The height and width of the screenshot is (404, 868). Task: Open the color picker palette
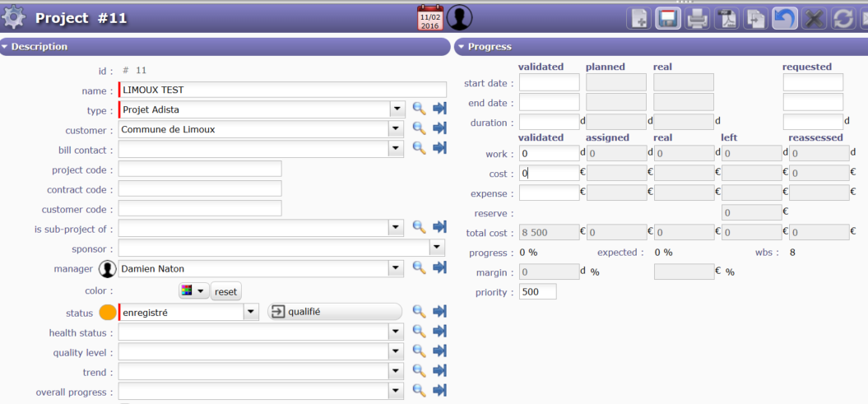[193, 290]
